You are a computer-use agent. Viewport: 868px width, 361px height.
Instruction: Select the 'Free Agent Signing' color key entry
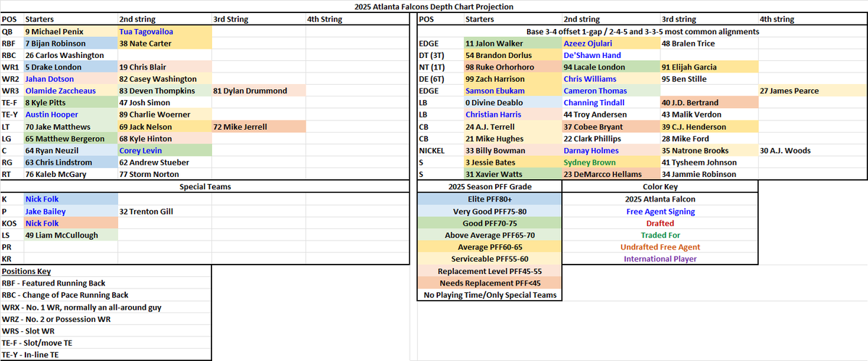click(x=660, y=211)
